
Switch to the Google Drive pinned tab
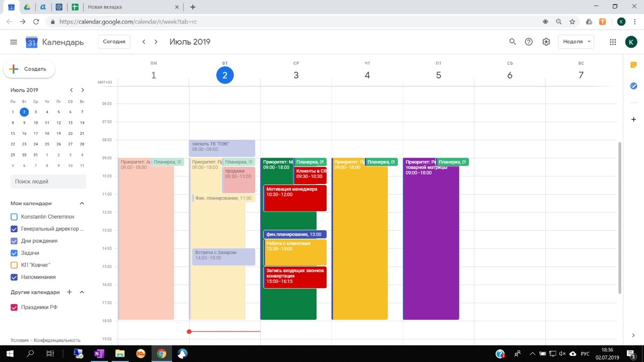click(26, 7)
